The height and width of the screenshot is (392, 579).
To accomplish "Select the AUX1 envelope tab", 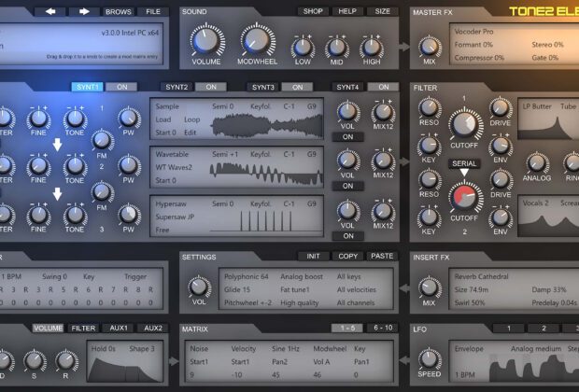I will click(119, 329).
